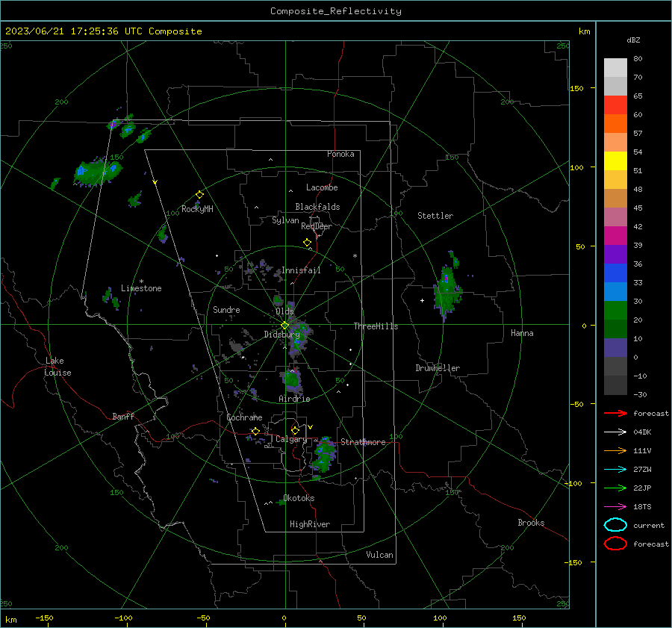Click the Composite_Reflectivity title text
Viewport: 672px width, 628px height.
[336, 11]
